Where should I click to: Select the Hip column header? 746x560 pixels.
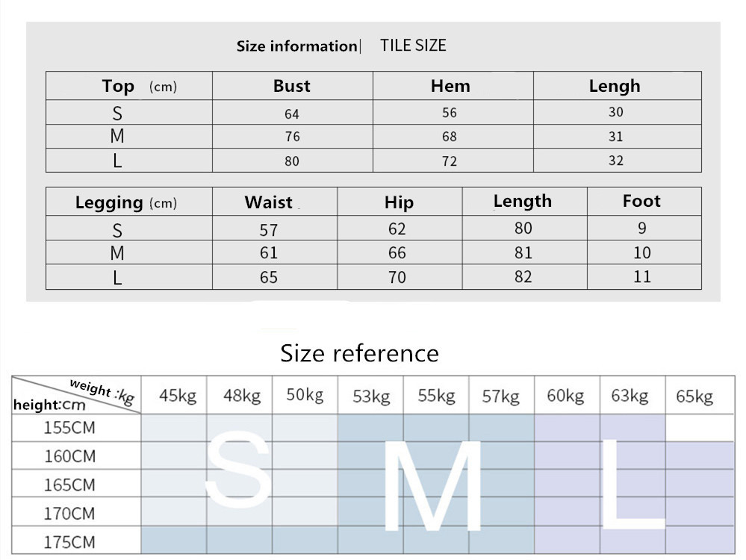point(399,202)
